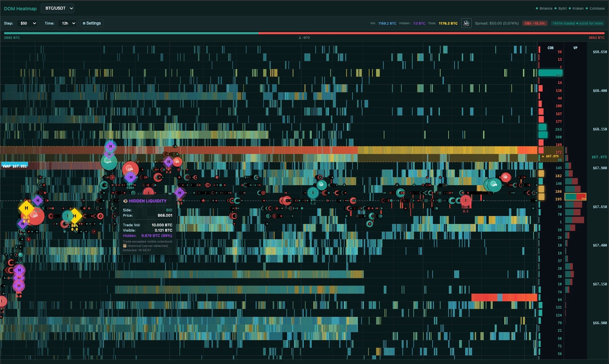Image resolution: width=609 pixels, height=364 pixels.
Task: Toggle the Bybit exchange indicator
Action: click(x=560, y=8)
